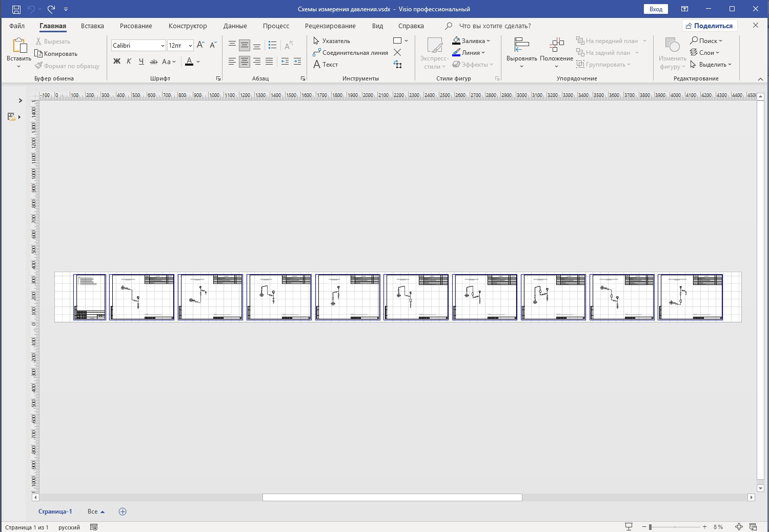Viewport: 769px width, 532px height.
Task: Add a new page with plus icon
Action: [x=123, y=511]
